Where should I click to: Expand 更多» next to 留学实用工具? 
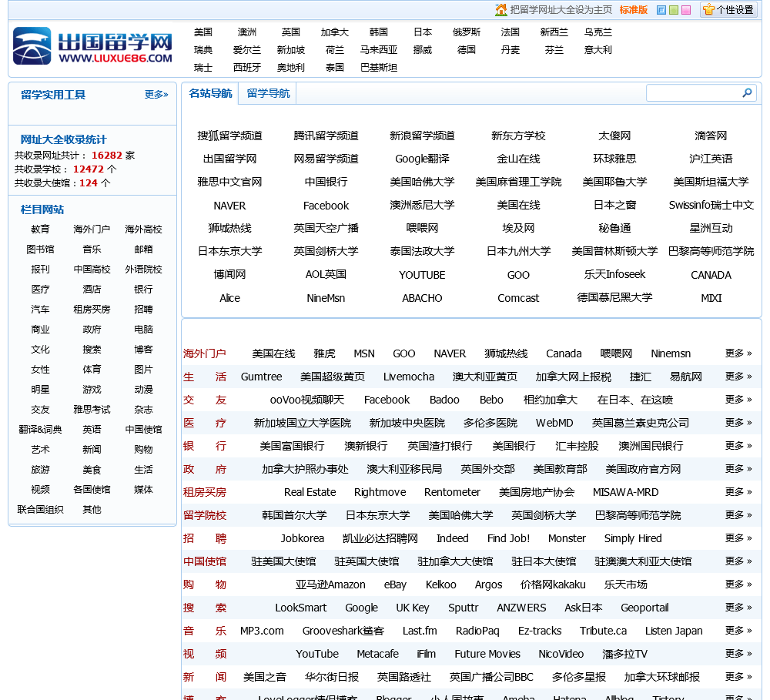[156, 94]
